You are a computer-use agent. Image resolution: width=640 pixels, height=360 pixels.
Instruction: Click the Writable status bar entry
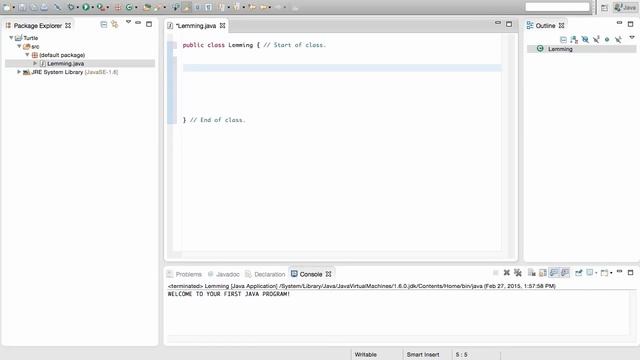point(366,354)
